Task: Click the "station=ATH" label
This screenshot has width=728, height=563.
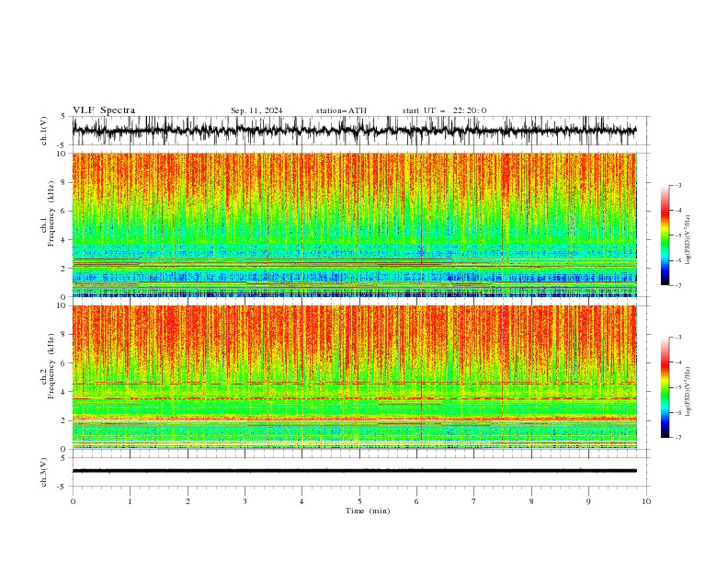Action: coord(341,110)
